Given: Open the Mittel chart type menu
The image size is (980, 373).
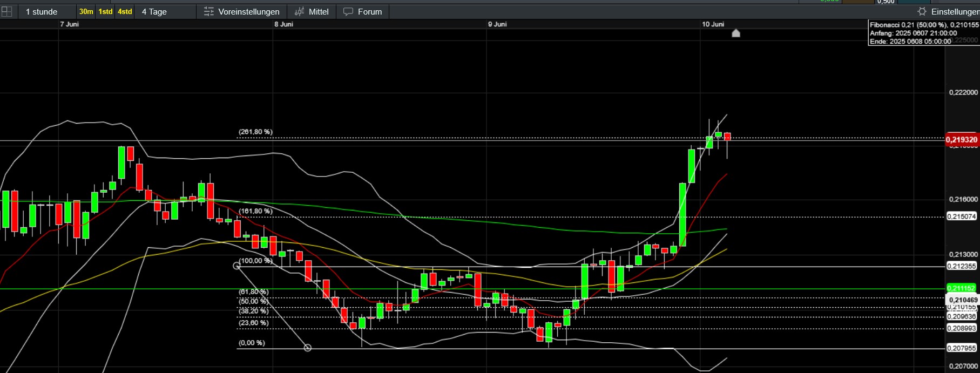Looking at the screenshot, I should point(312,11).
